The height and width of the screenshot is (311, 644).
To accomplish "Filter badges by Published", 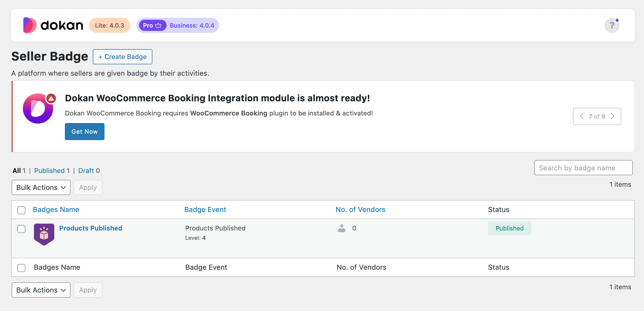I will click(x=49, y=171).
